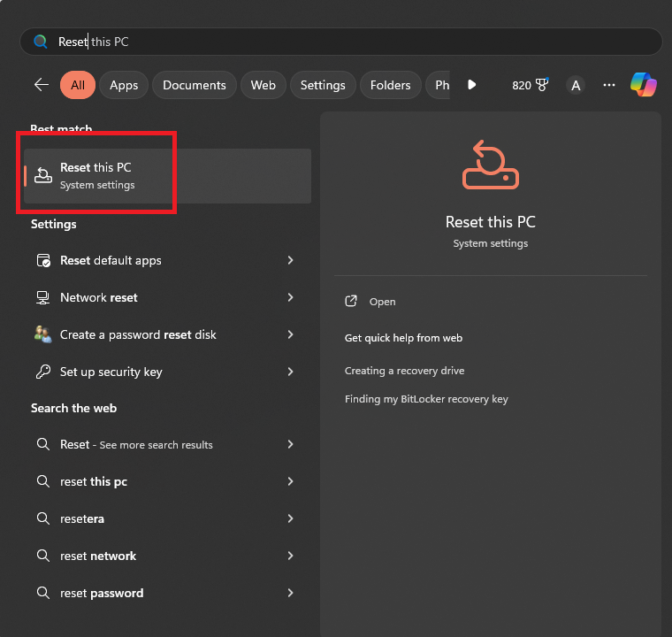Viewport: 672px width, 637px height.
Task: Click the Open external link icon
Action: pos(351,302)
